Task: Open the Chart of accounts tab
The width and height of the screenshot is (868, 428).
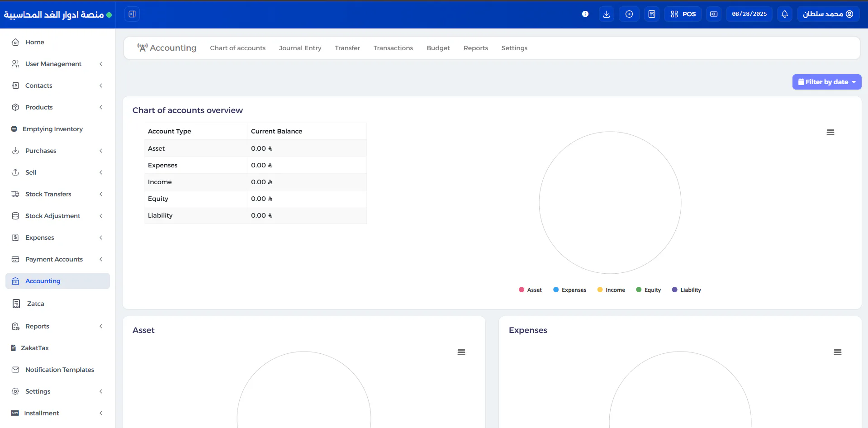Action: click(x=237, y=48)
